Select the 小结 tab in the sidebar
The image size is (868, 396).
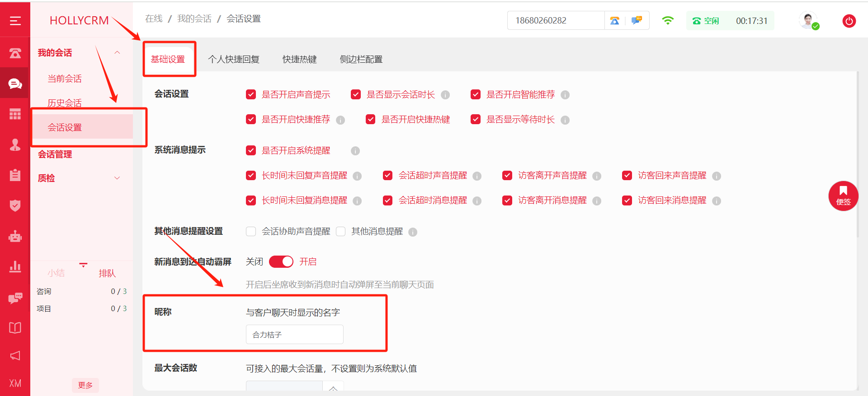click(56, 273)
